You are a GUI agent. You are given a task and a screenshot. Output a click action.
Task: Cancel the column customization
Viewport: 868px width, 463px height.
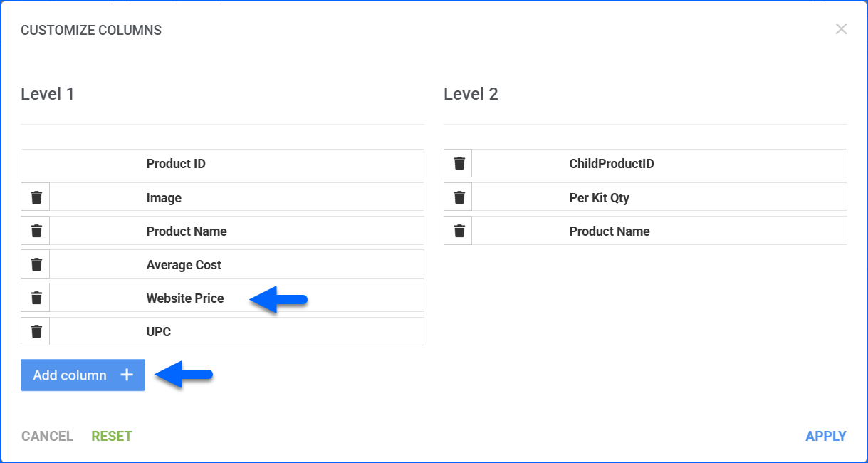[47, 436]
